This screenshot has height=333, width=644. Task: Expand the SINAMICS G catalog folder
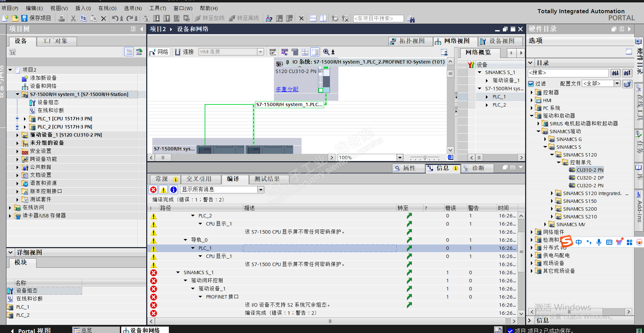tap(545, 139)
